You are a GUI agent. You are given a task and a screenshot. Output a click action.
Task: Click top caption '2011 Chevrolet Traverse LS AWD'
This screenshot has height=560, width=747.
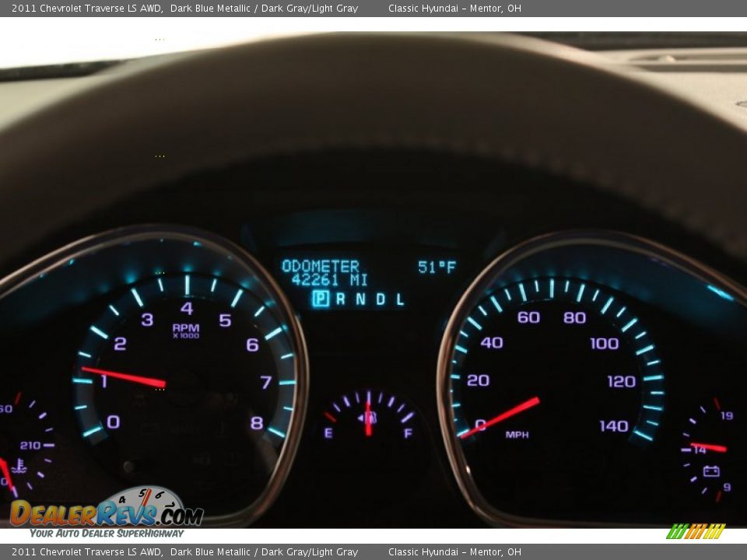coord(86,8)
